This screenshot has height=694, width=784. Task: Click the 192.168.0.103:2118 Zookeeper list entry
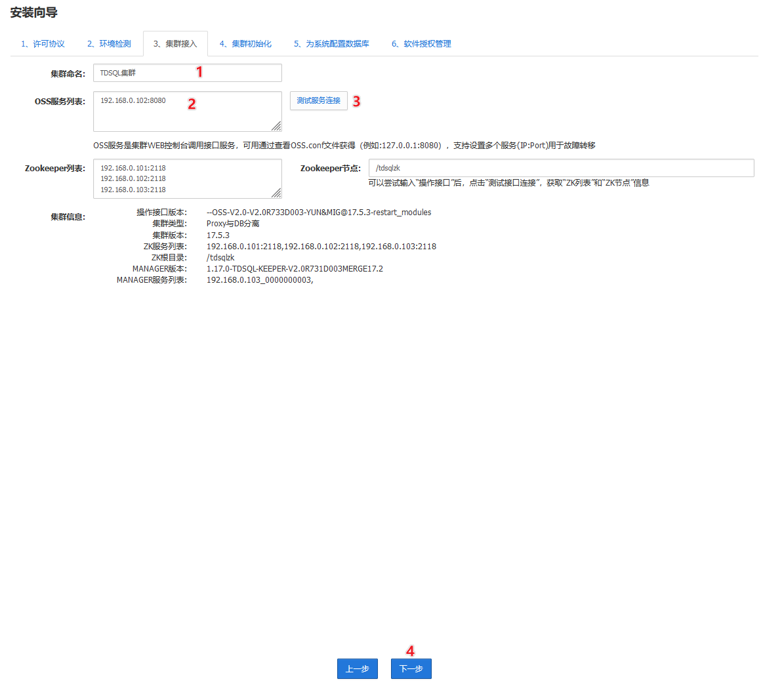coord(133,190)
